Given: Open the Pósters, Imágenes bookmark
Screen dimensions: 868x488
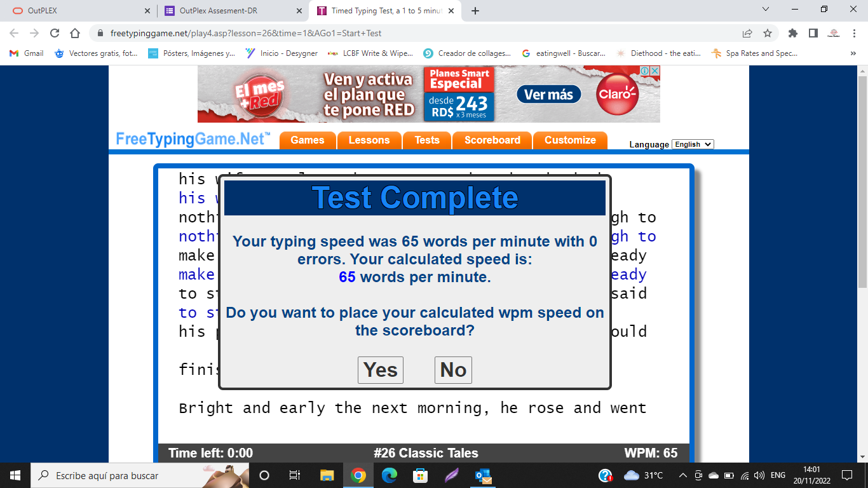Looking at the screenshot, I should click(191, 53).
